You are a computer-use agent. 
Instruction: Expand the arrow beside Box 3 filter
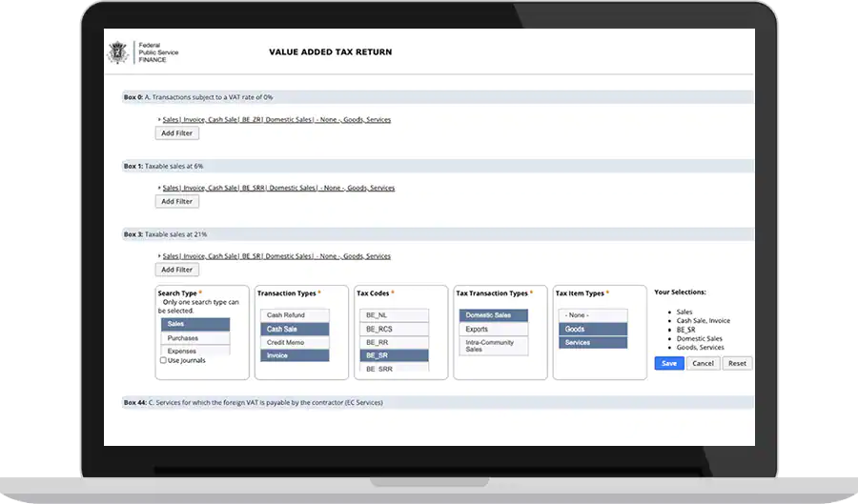coord(159,256)
